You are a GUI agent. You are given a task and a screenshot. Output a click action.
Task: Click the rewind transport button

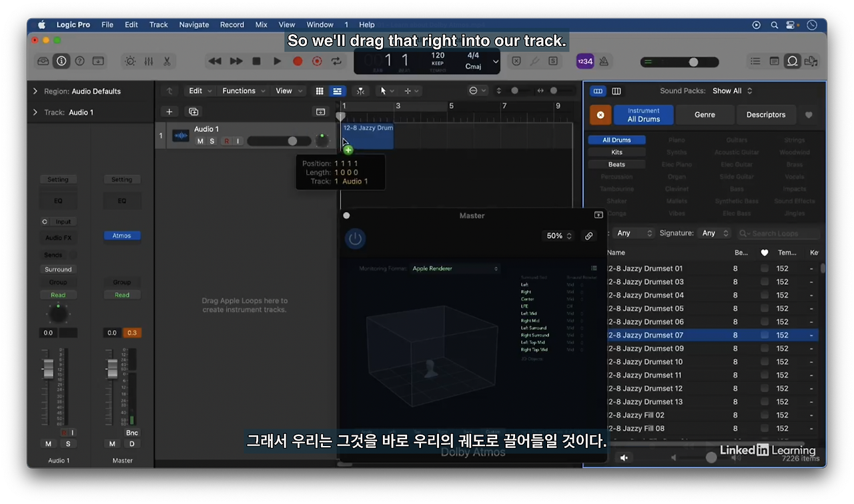point(215,61)
